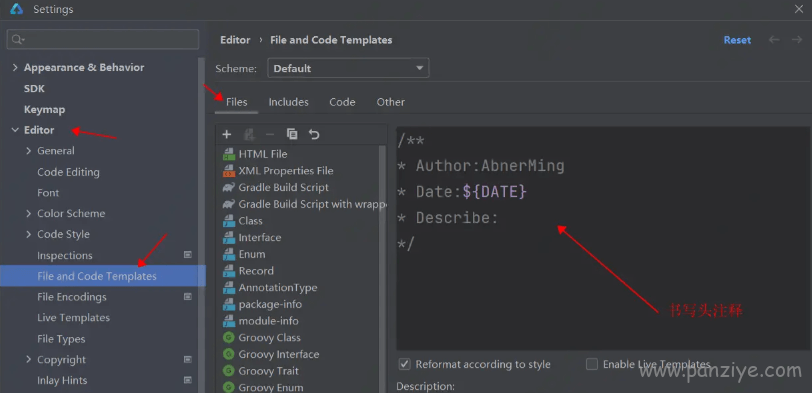Image resolution: width=812 pixels, height=393 pixels.
Task: Click Editor in the breadcrumb
Action: (x=235, y=40)
